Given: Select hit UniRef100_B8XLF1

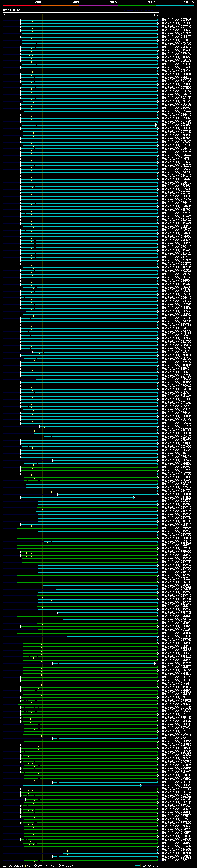Looking at the screenshot, I should (176, 542).
